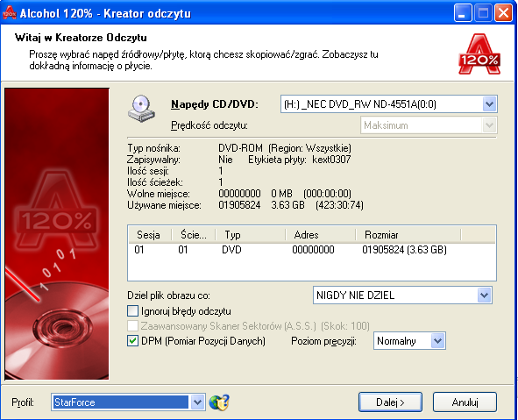Click the Zapisywalny value Nie
The image size is (518, 420).
point(225,160)
